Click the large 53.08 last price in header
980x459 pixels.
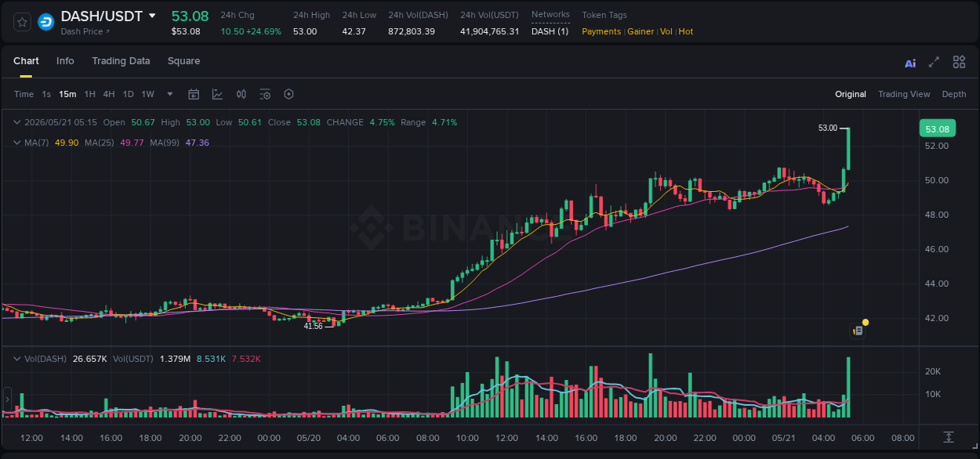[x=190, y=16]
